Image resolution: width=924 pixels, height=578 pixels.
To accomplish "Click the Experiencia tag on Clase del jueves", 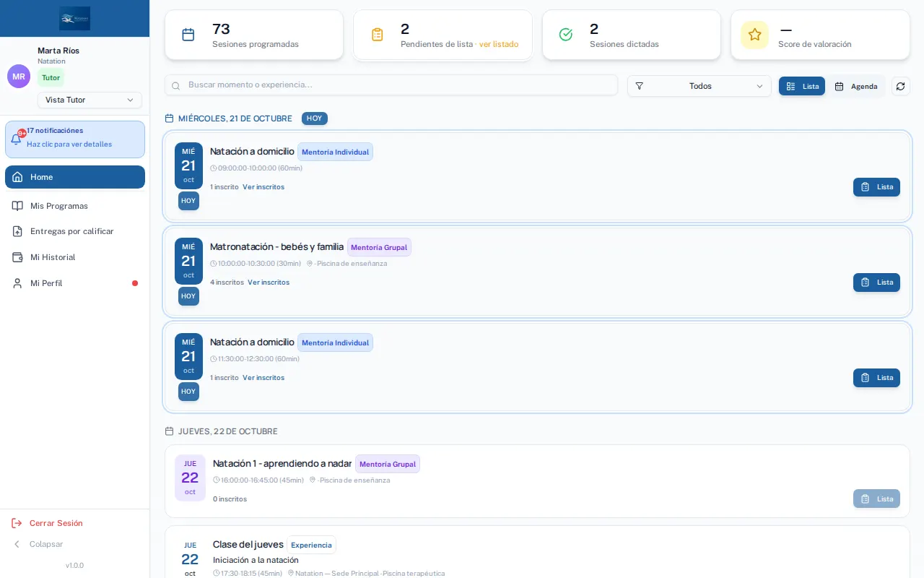I will pyautogui.click(x=311, y=545).
